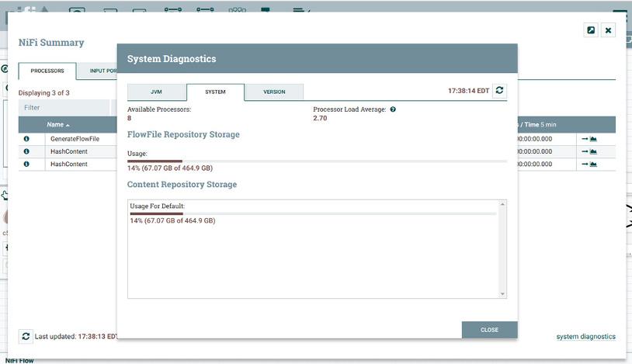632x364 pixels.
Task: Open the VERSION tab
Action: pyautogui.click(x=274, y=92)
